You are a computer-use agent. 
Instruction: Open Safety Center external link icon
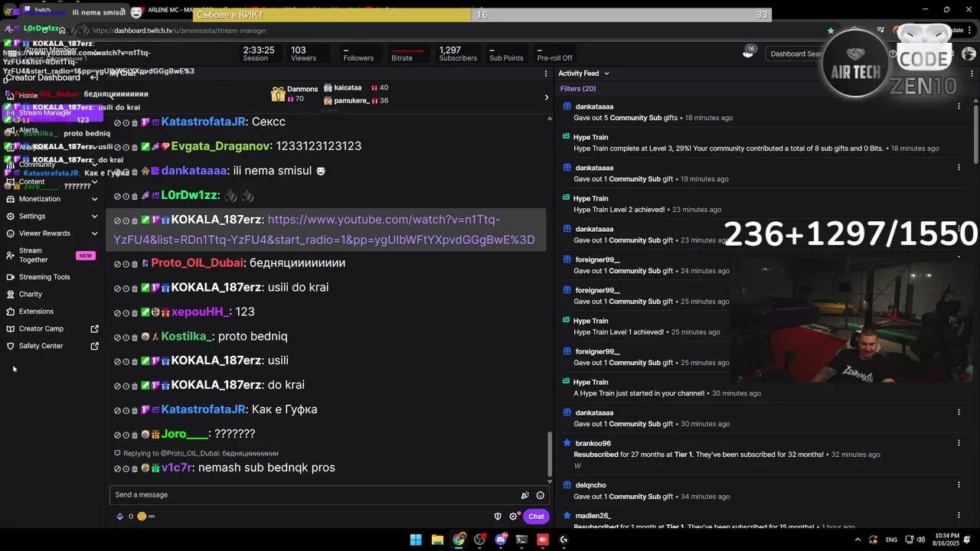[x=95, y=346]
